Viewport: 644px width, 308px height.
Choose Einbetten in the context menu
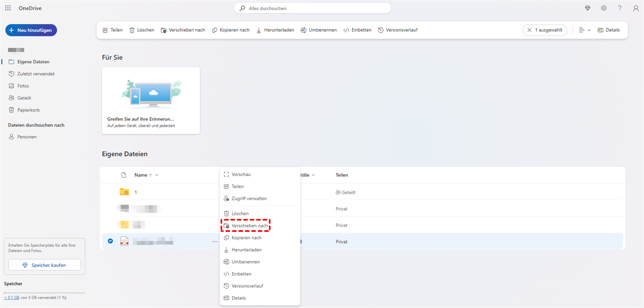point(260,274)
